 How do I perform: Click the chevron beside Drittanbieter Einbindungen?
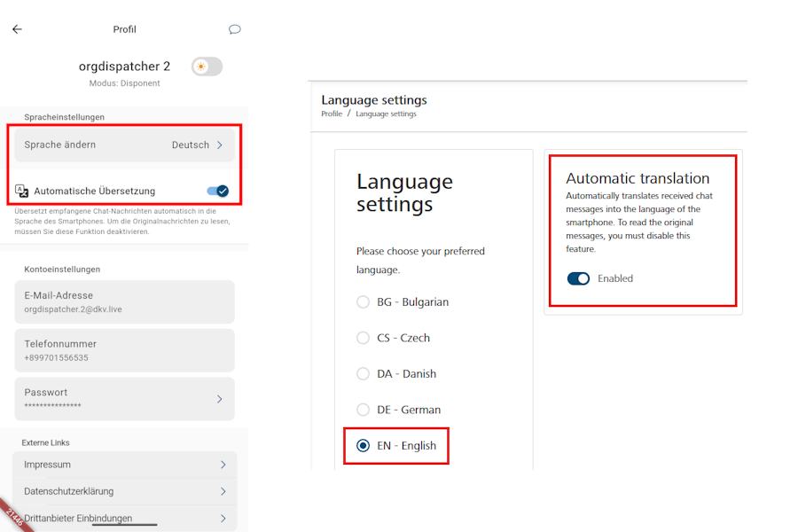[223, 518]
